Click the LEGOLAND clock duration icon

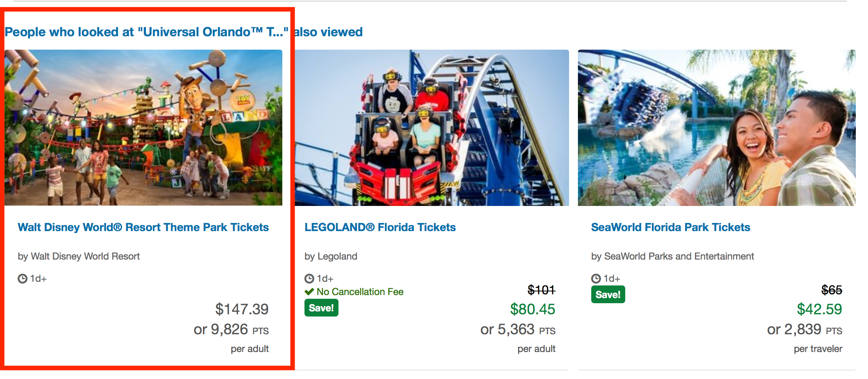click(309, 278)
